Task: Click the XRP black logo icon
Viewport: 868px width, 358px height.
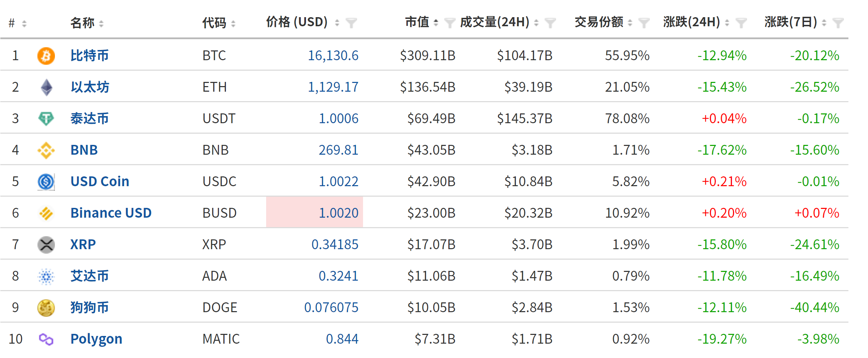Action: (46, 245)
